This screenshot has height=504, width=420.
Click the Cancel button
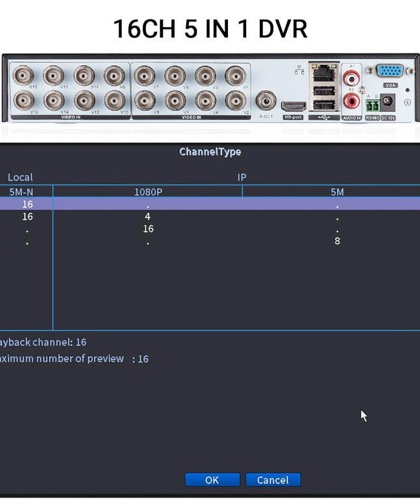[x=273, y=480]
